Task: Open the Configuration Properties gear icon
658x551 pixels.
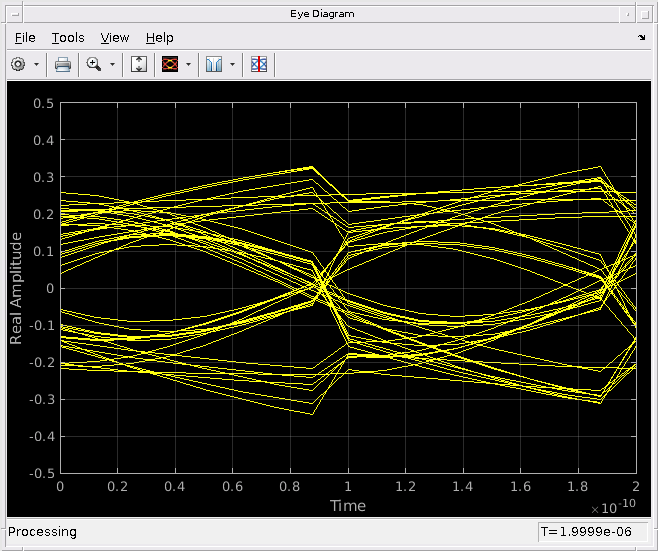Action: (x=18, y=64)
